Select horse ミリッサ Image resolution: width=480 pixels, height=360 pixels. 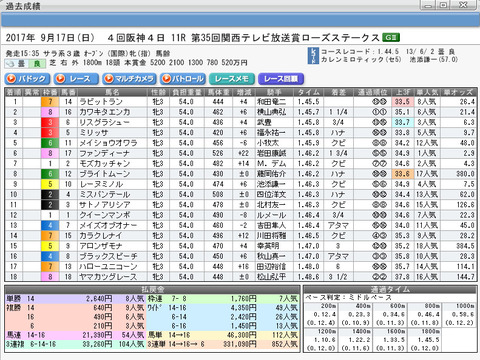(x=94, y=133)
